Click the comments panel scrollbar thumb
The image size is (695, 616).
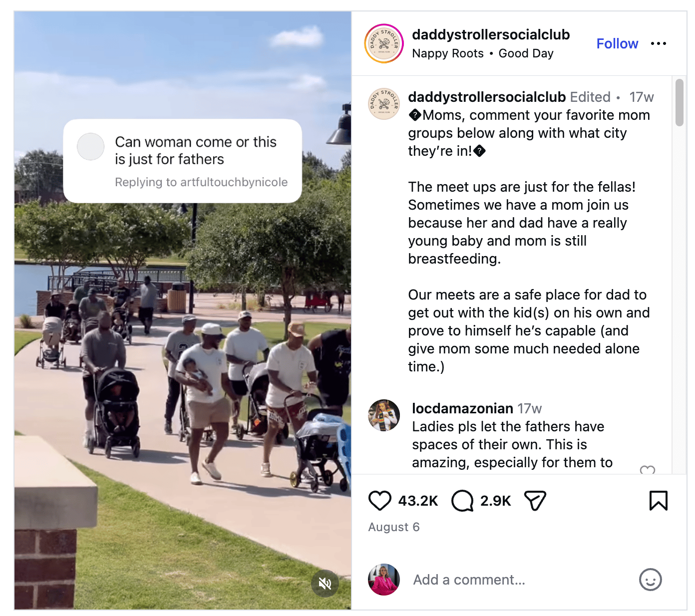pos(679,102)
